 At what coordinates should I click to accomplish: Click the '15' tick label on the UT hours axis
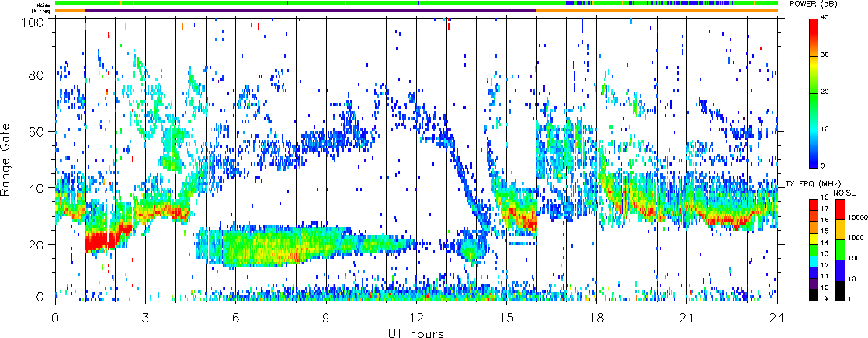tap(506, 319)
